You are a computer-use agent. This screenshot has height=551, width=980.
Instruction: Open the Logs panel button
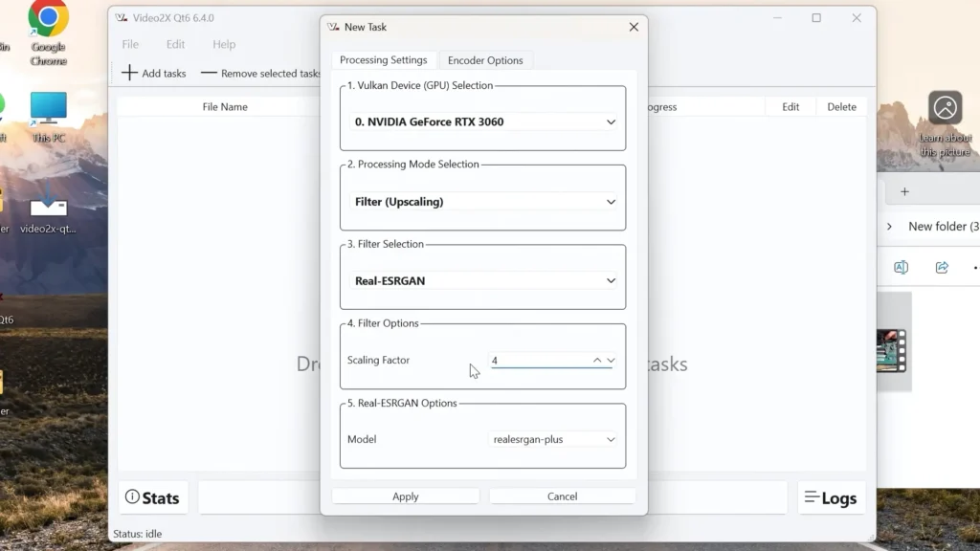(x=832, y=497)
